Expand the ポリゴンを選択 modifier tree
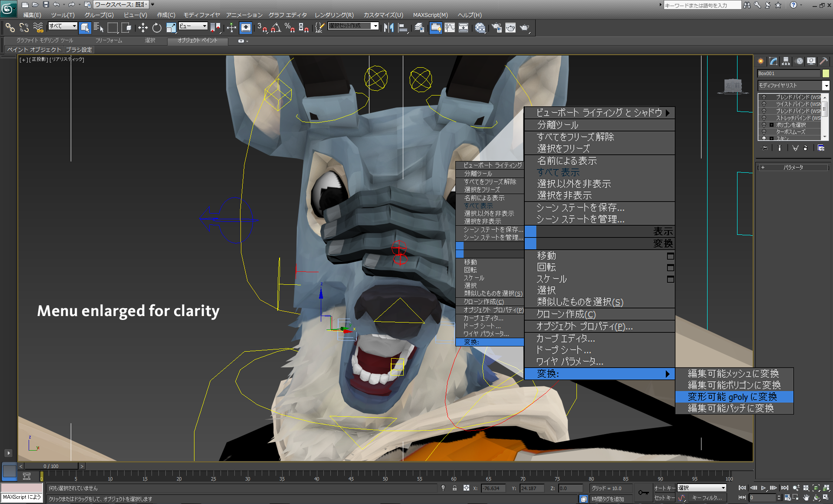833x504 pixels. (x=771, y=125)
